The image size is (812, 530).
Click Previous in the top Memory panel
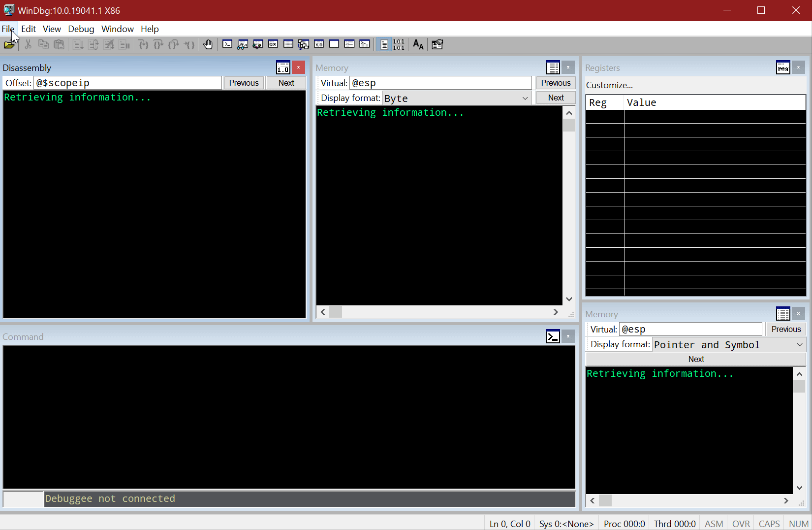pyautogui.click(x=556, y=83)
